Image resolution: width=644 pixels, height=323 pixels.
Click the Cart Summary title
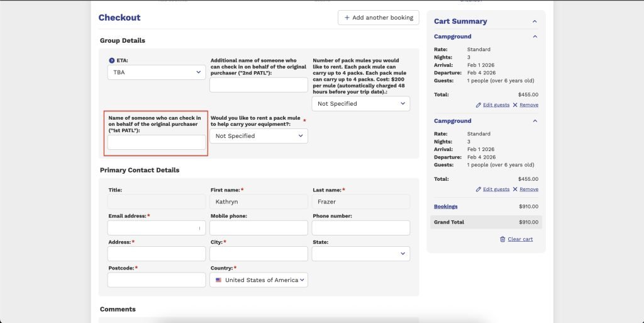(460, 21)
